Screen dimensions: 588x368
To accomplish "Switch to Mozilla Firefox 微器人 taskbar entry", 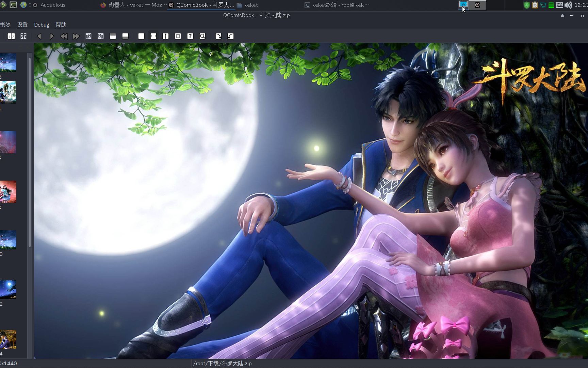I will point(134,5).
